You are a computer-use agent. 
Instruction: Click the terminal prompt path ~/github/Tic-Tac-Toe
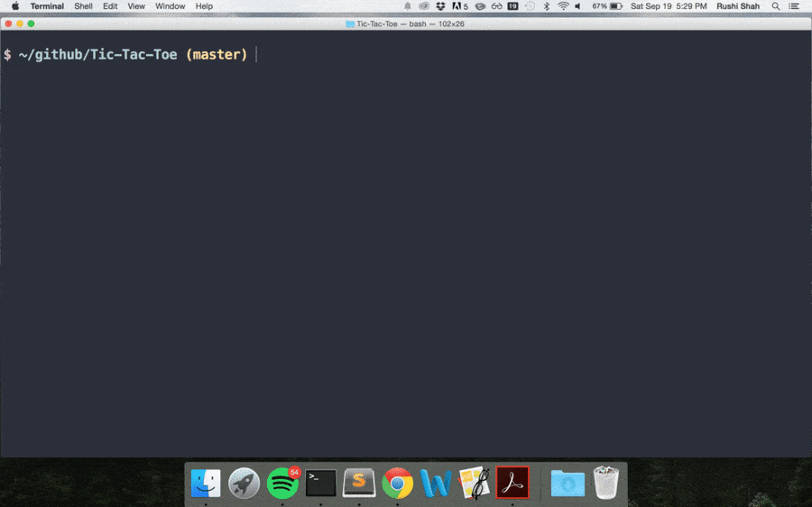pos(97,54)
